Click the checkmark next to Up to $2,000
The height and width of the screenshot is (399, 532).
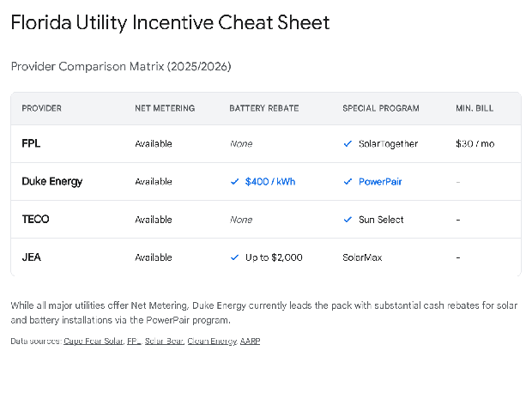(234, 257)
